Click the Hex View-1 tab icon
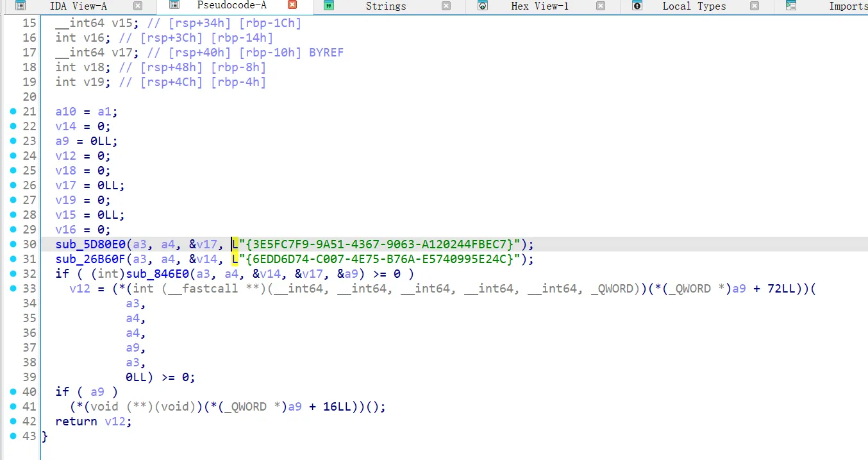The width and height of the screenshot is (868, 460). [x=483, y=6]
